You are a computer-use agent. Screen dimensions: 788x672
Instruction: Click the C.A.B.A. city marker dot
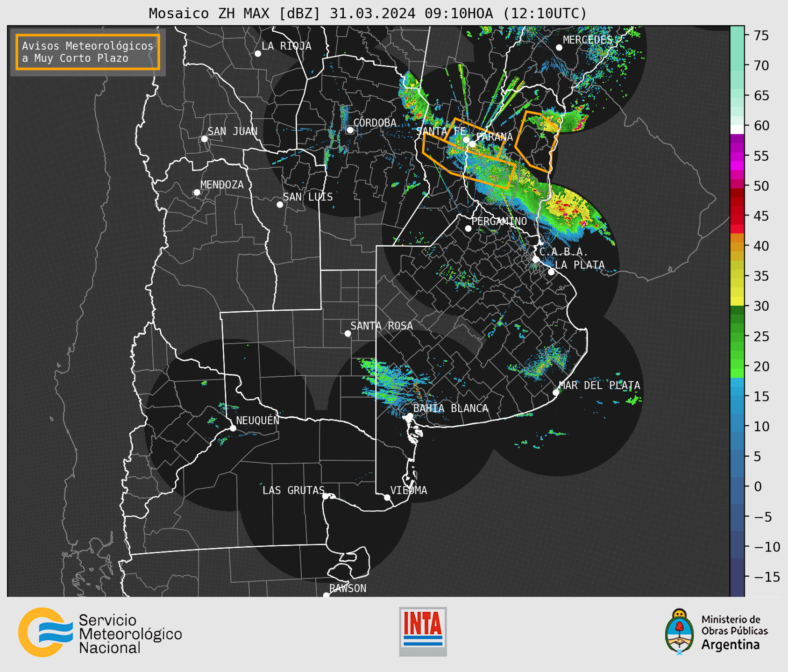[x=536, y=259]
